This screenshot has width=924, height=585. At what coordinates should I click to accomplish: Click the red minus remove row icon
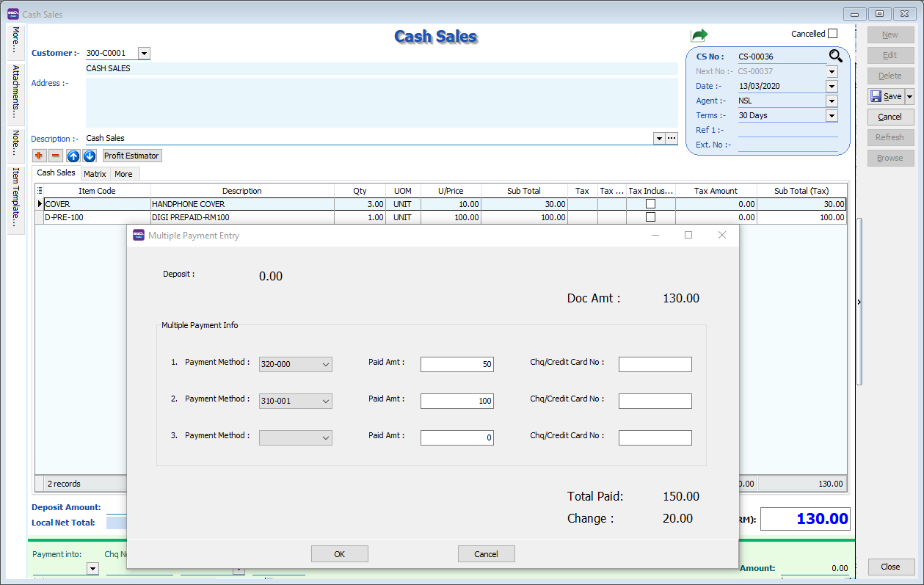[55, 156]
